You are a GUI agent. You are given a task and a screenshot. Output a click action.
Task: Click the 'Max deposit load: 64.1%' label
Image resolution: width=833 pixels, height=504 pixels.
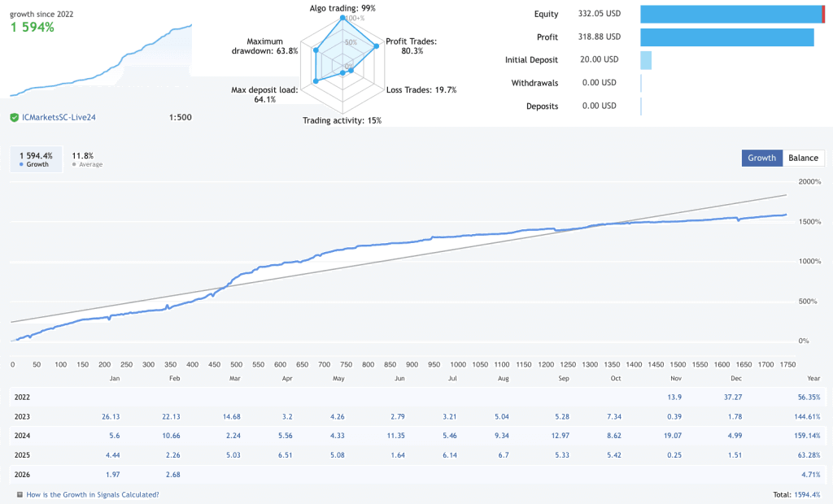264,94
